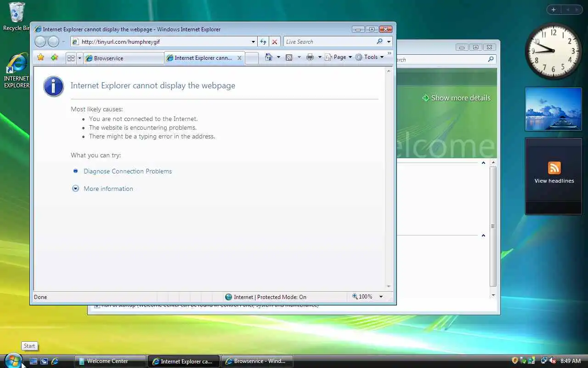Expand the address bar history dropdown arrow
This screenshot has height=368, width=588.
(253, 42)
